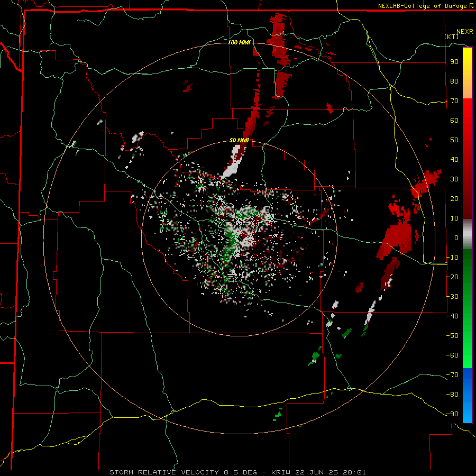Click the gray zero-velocity segment of color bar
Viewport: 476px width, 476px height.
point(467,234)
